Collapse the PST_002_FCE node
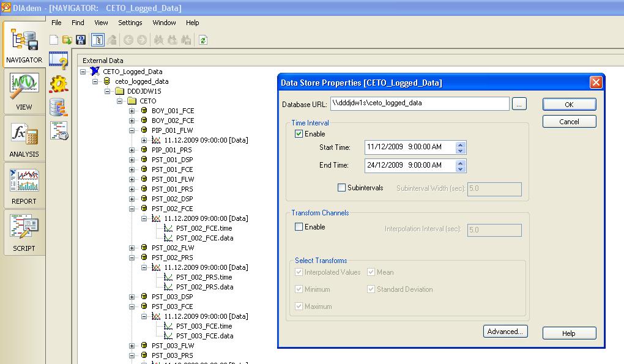 coord(132,209)
